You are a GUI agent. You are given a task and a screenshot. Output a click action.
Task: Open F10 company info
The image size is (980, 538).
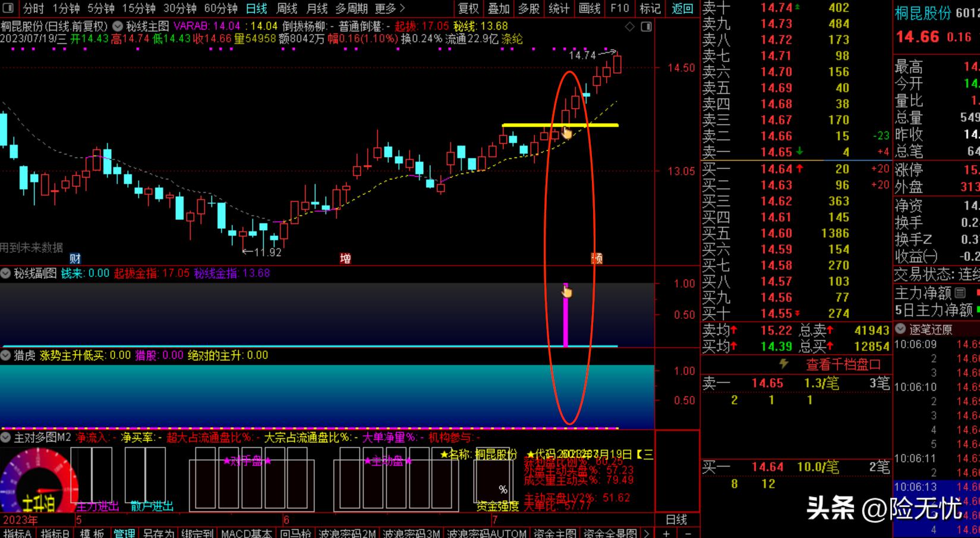[x=619, y=8]
